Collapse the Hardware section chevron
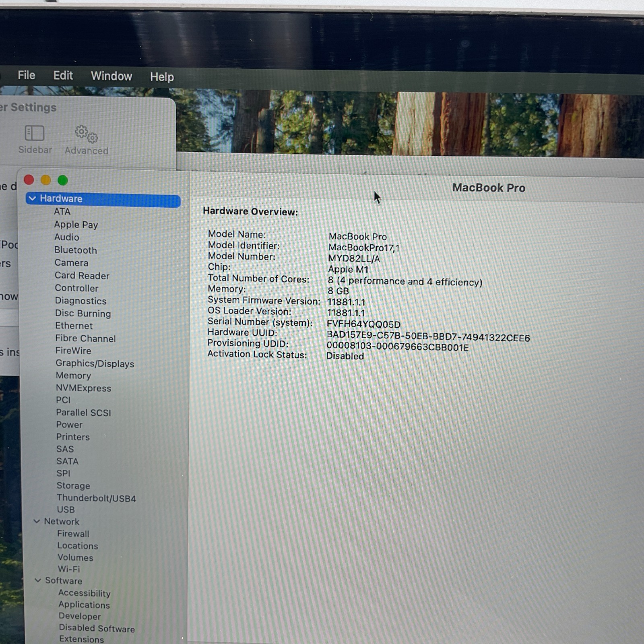 tap(32, 198)
